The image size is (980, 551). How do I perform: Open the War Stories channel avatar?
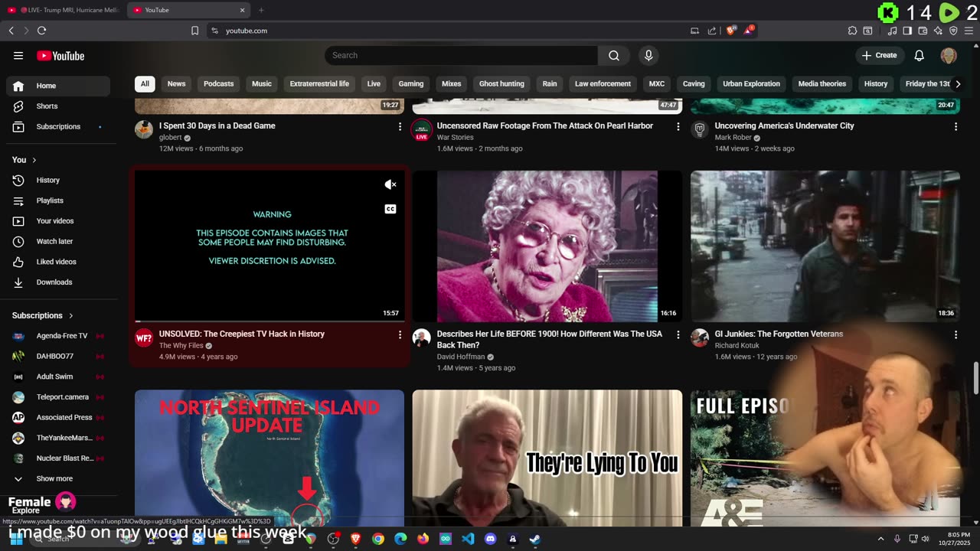pos(421,129)
